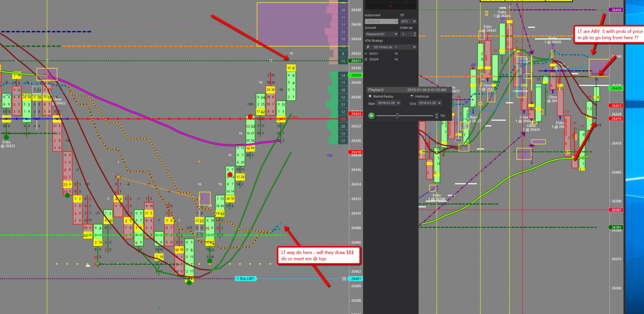Click the bright green 26429 marker on left chart
Viewport: 644px width, 314px height.
click(356, 75)
